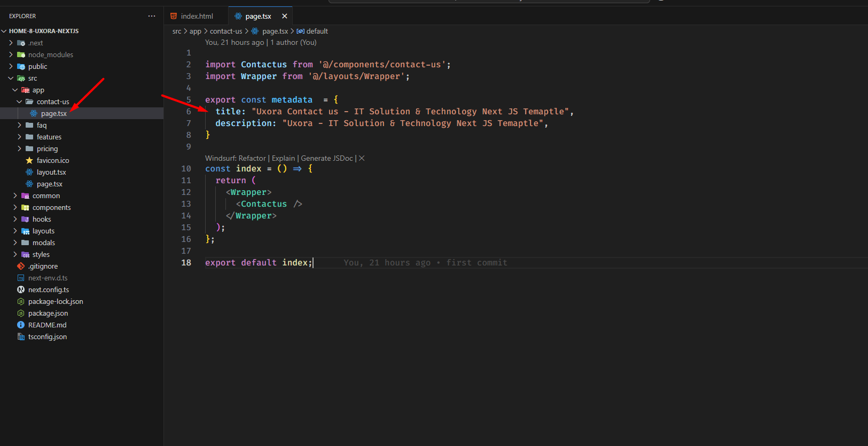Image resolution: width=868 pixels, height=446 pixels.
Task: Click the README.md info icon
Action: [21, 325]
